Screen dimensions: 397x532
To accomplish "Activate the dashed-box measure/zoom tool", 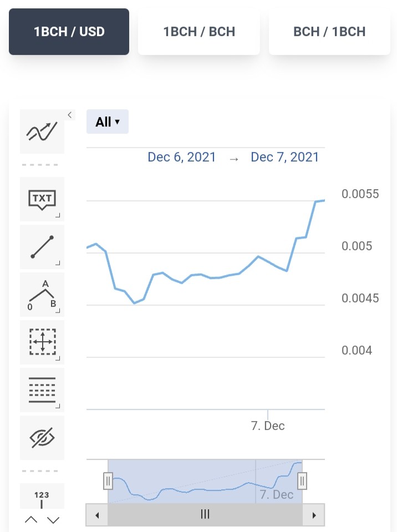I will coord(42,342).
